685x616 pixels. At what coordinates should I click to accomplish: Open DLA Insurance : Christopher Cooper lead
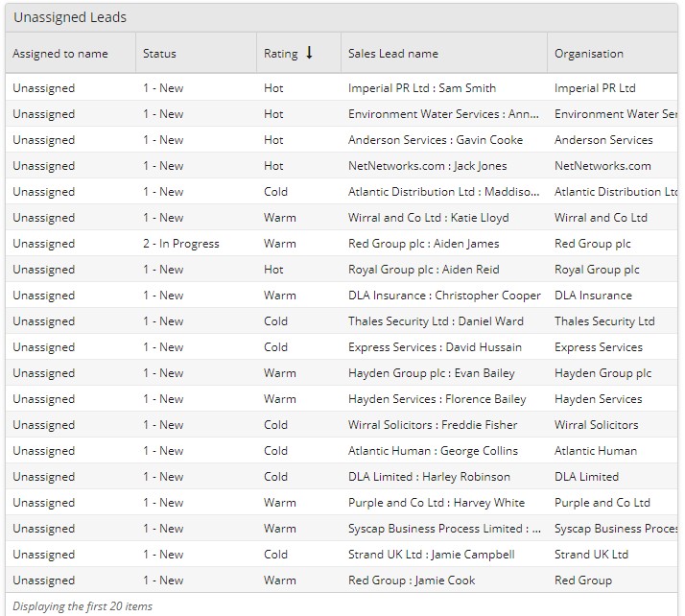tap(444, 296)
